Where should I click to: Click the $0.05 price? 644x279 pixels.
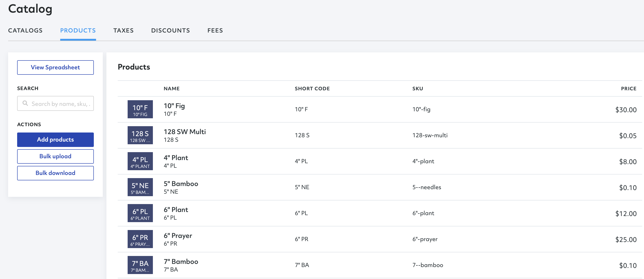point(628,136)
